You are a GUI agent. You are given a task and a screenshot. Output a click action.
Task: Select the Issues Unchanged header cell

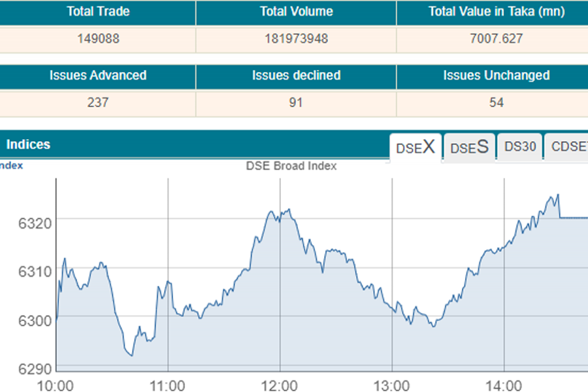[x=497, y=76]
